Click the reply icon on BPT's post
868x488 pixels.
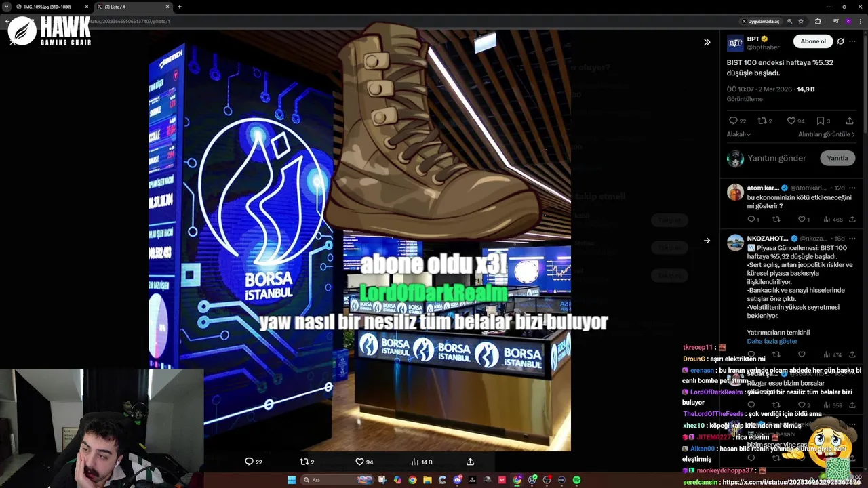[x=733, y=121]
